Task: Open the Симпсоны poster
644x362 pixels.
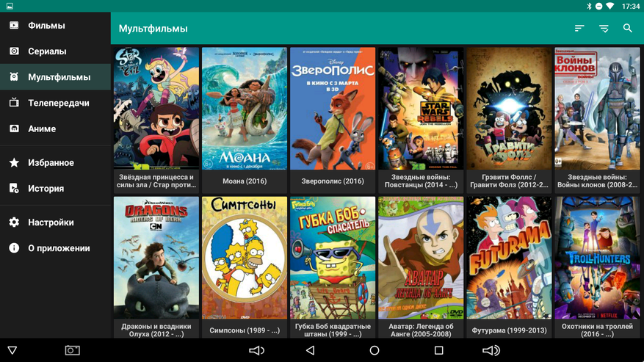Action: tap(245, 258)
